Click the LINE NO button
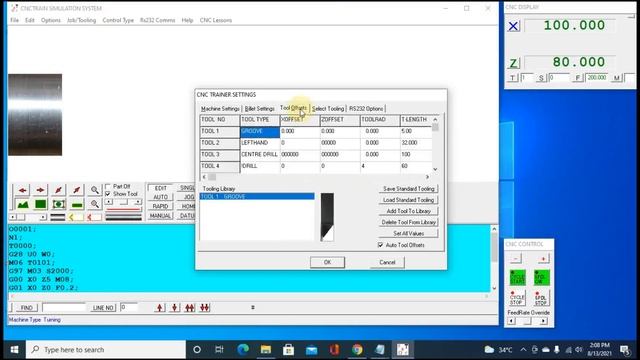Image resolution: width=640 pixels, height=360 pixels. click(x=103, y=308)
